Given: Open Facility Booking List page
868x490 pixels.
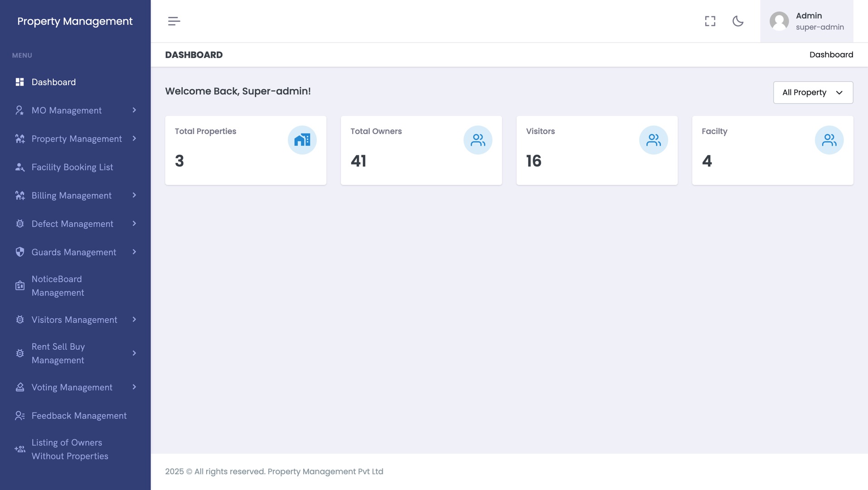Looking at the screenshot, I should tap(72, 167).
